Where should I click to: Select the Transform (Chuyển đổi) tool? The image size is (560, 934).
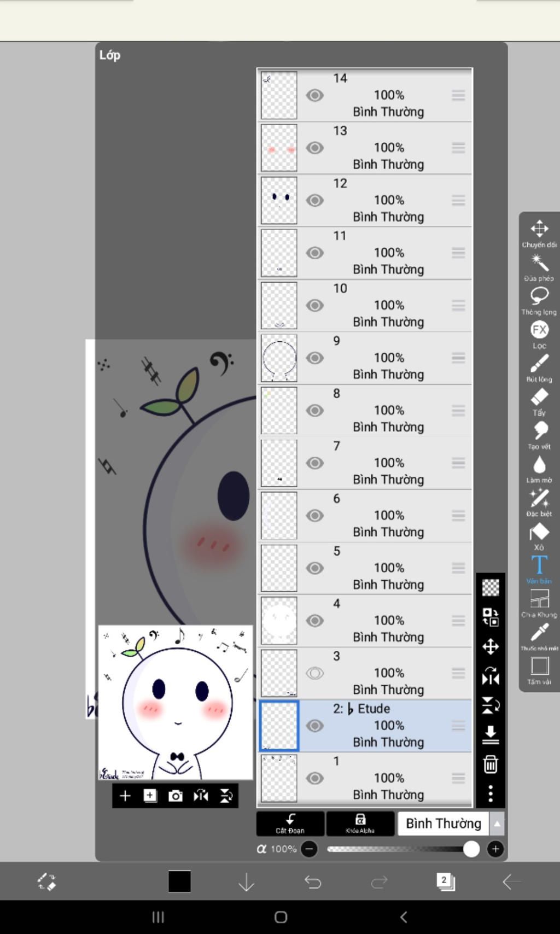(x=539, y=234)
